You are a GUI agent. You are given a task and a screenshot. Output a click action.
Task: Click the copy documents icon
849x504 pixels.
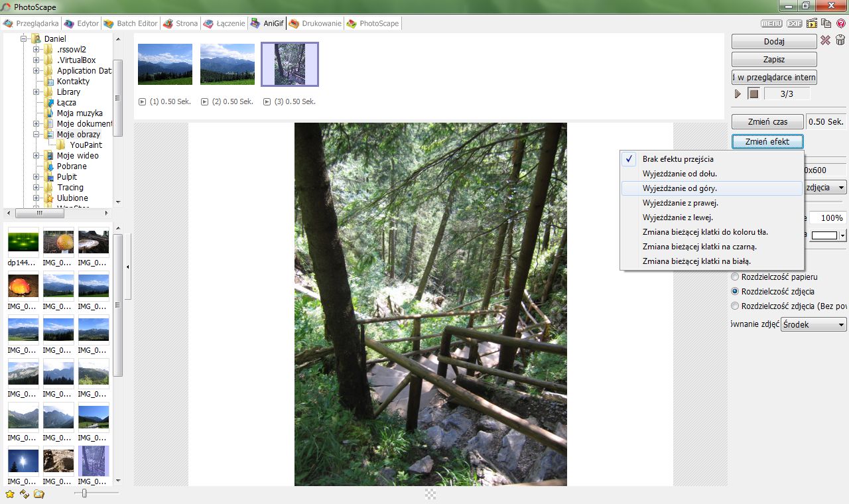[826, 23]
